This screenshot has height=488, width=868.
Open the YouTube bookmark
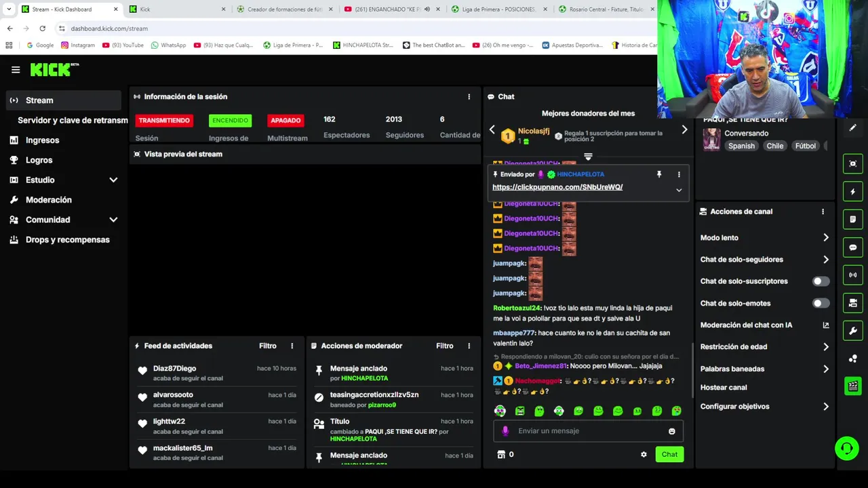coord(123,45)
